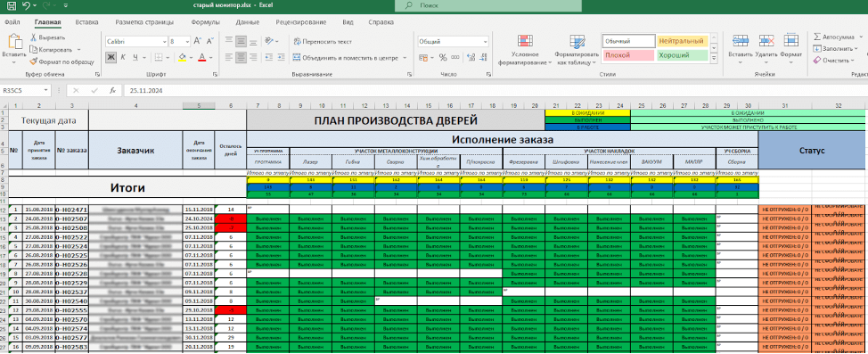Toggle center horizontal alignment
This screenshot has width=868, height=354.
point(241,57)
